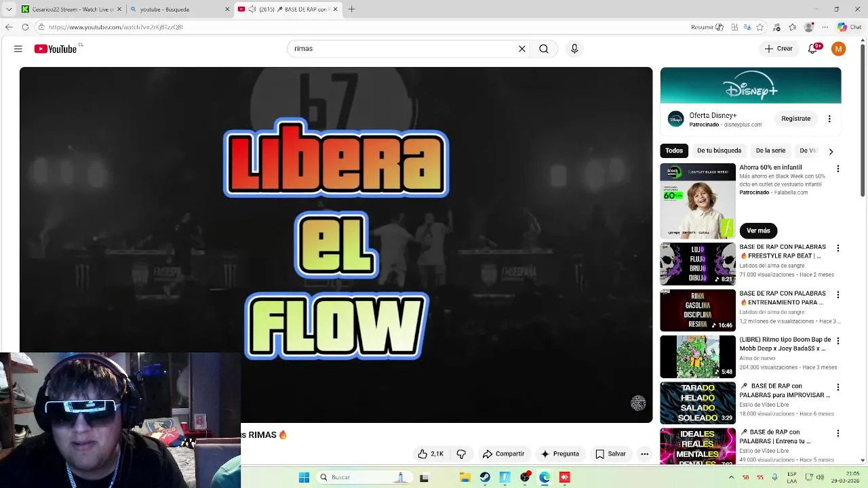868x488 pixels.
Task: Click the Pregunta button
Action: click(559, 454)
